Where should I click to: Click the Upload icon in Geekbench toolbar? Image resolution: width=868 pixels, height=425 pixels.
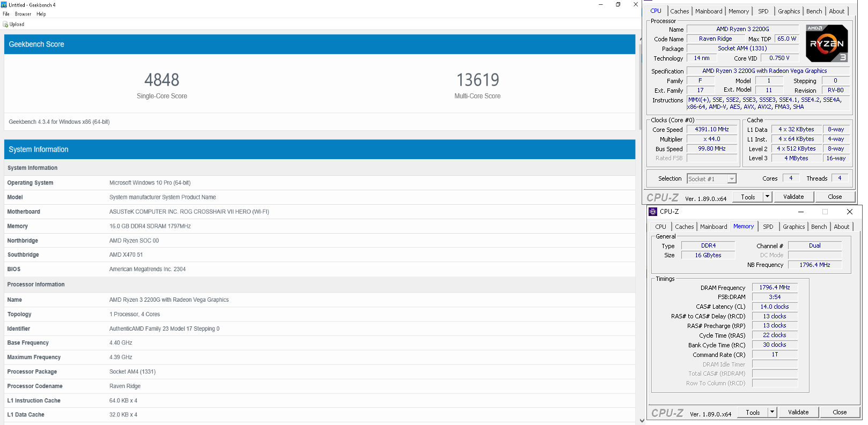pyautogui.click(x=5, y=24)
